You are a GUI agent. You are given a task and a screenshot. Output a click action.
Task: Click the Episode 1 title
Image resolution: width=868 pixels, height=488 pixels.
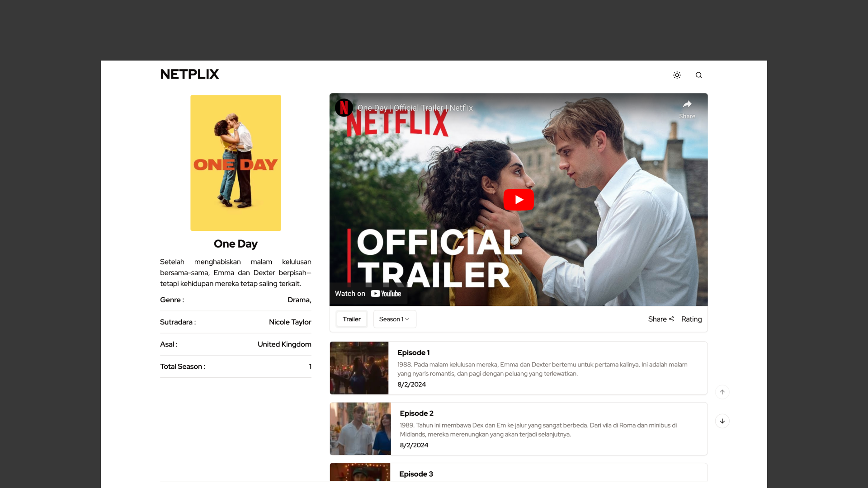click(x=413, y=352)
